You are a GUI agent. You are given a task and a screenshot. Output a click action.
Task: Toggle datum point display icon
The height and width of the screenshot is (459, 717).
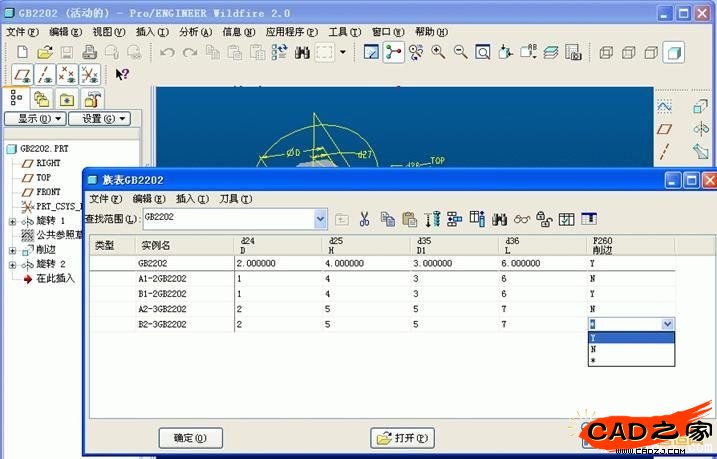(x=66, y=74)
